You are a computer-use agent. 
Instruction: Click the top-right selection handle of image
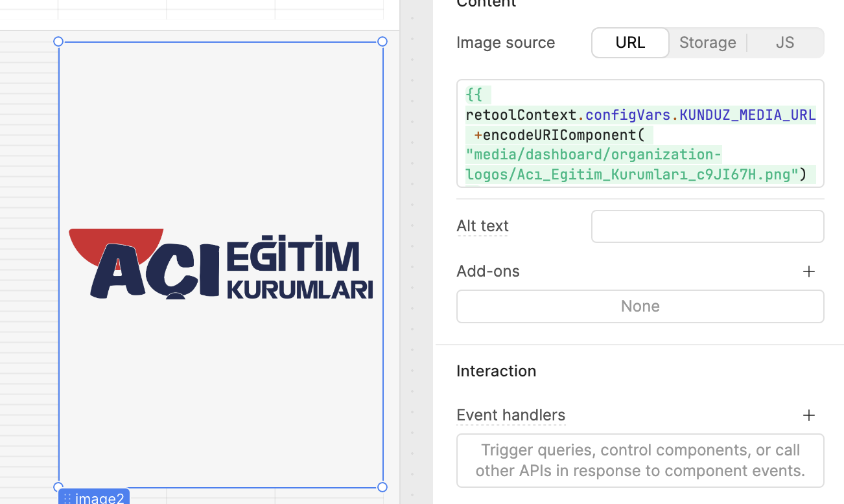point(382,41)
